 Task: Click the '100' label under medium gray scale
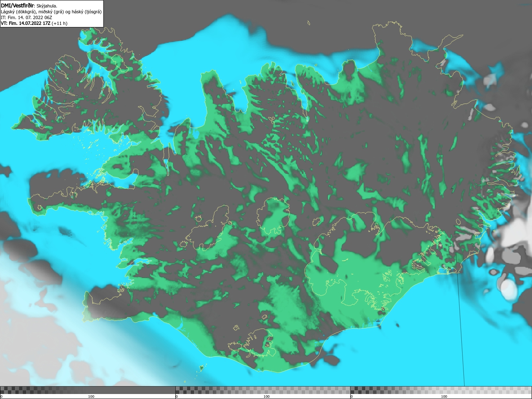click(266, 397)
